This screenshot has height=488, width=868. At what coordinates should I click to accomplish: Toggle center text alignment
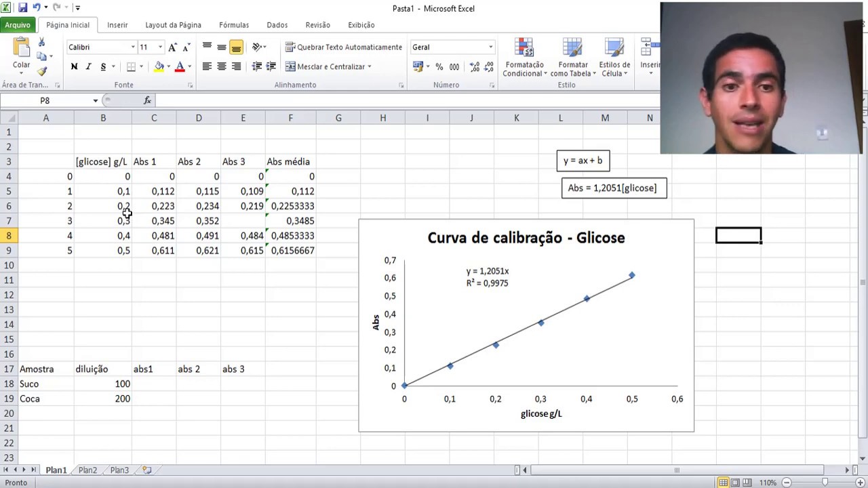click(221, 66)
